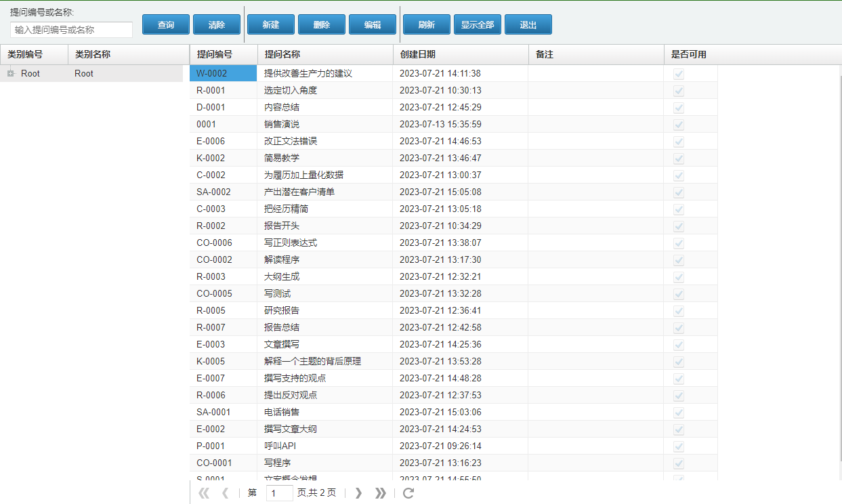Click the E-0003 cell

coord(224,344)
